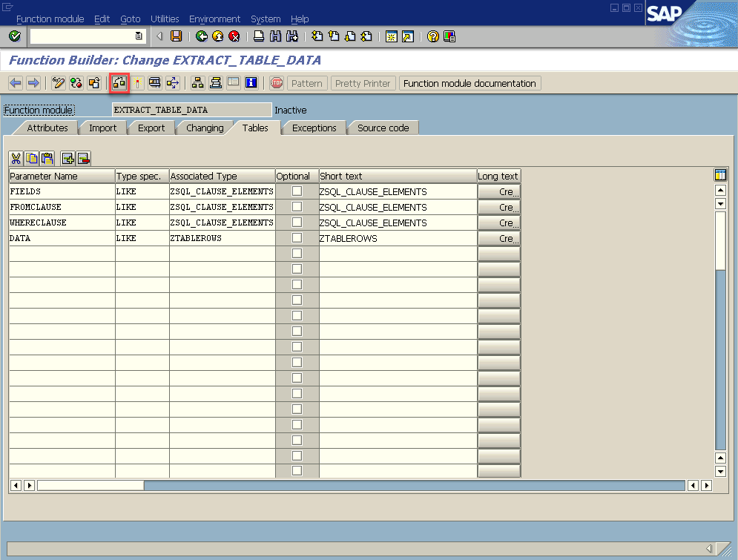Image resolution: width=738 pixels, height=560 pixels.
Task: Click Create long text button for DATA
Action: tap(499, 238)
